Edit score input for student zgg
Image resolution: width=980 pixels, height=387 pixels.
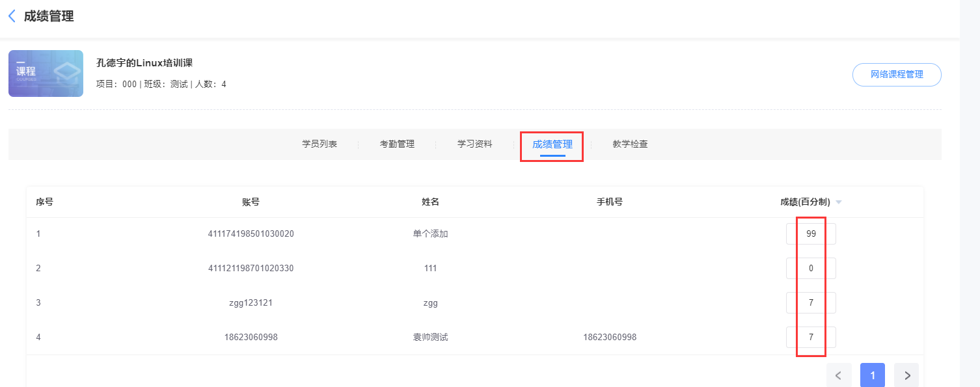pyautogui.click(x=811, y=302)
